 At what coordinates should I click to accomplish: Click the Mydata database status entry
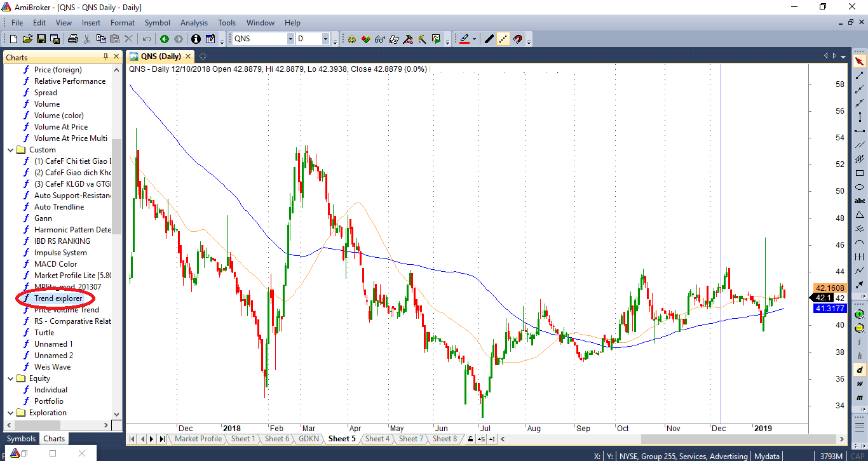click(767, 456)
